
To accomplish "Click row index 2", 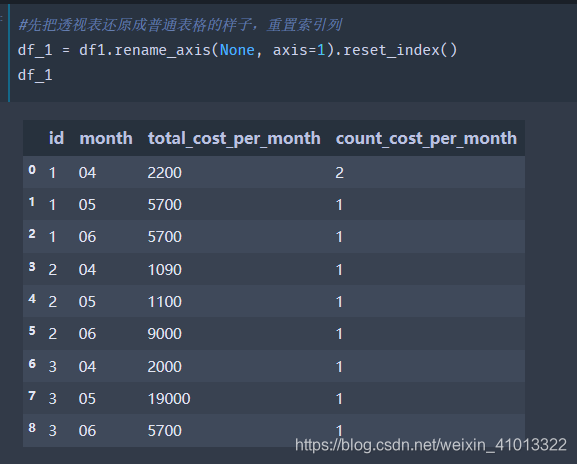I will tap(32, 234).
